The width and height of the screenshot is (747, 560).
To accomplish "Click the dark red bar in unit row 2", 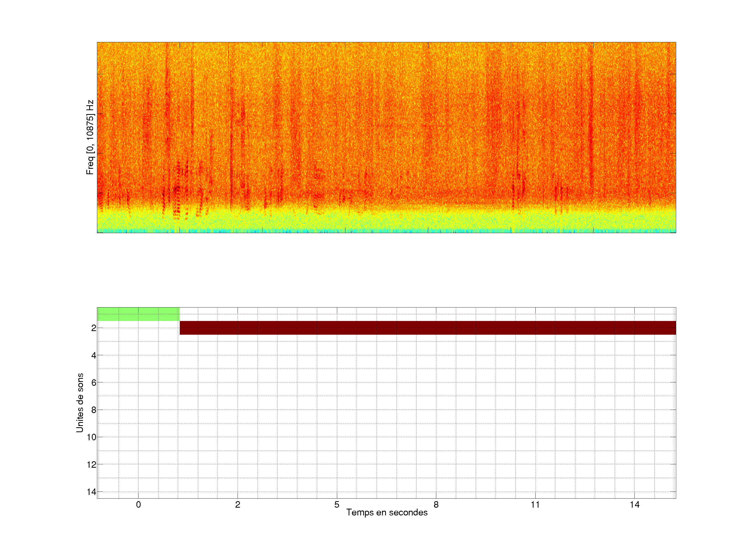I will pos(427,328).
